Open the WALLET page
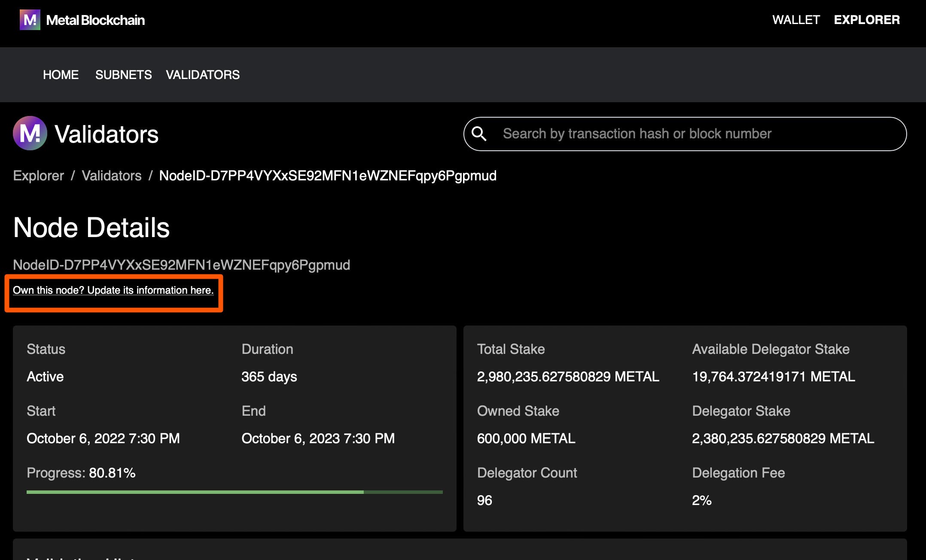The width and height of the screenshot is (926, 560). coord(796,20)
